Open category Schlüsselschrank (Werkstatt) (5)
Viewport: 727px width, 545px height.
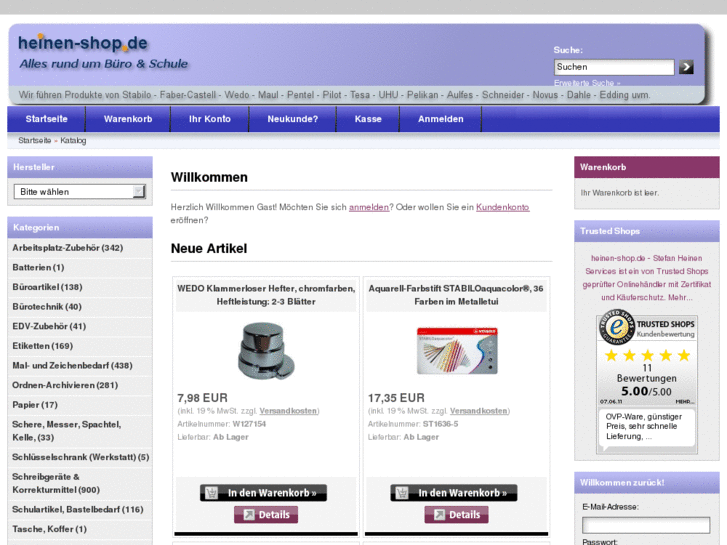(x=81, y=457)
